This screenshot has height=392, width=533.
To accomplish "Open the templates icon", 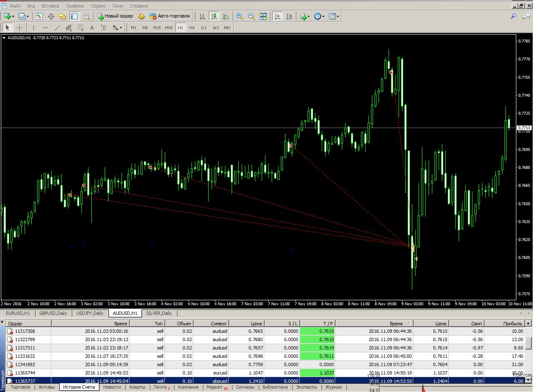I will click(x=332, y=16).
